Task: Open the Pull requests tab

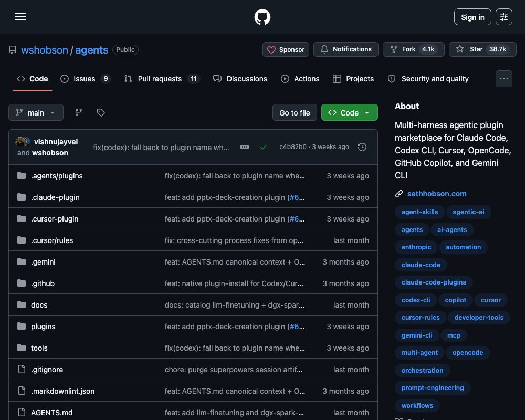Action: (x=162, y=79)
